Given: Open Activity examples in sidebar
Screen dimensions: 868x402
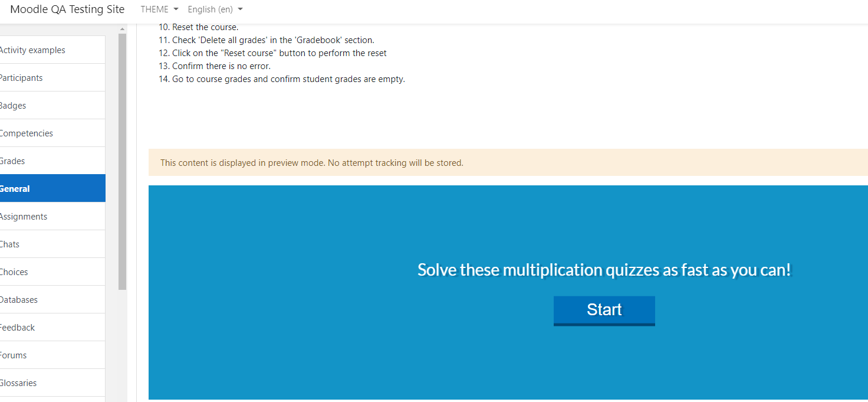Looking at the screenshot, I should point(52,50).
